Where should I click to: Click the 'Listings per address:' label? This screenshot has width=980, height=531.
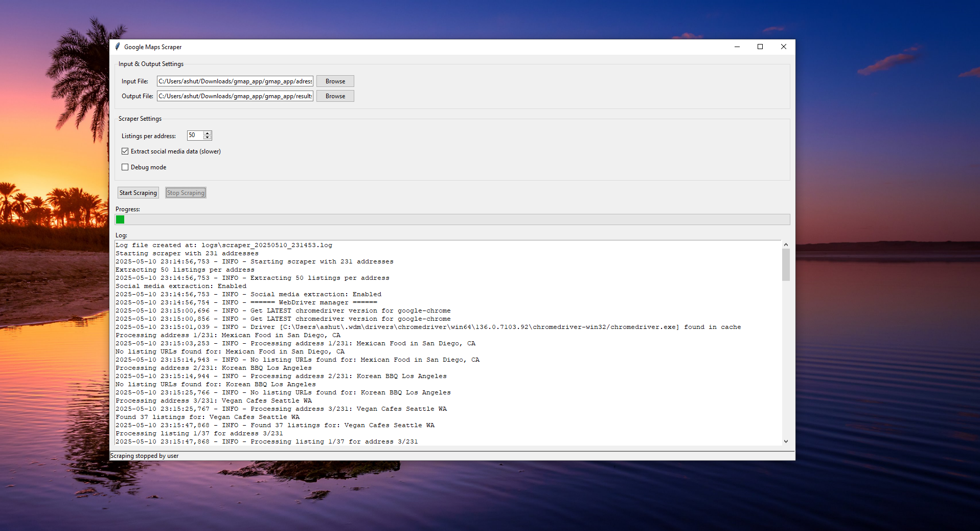tap(149, 136)
